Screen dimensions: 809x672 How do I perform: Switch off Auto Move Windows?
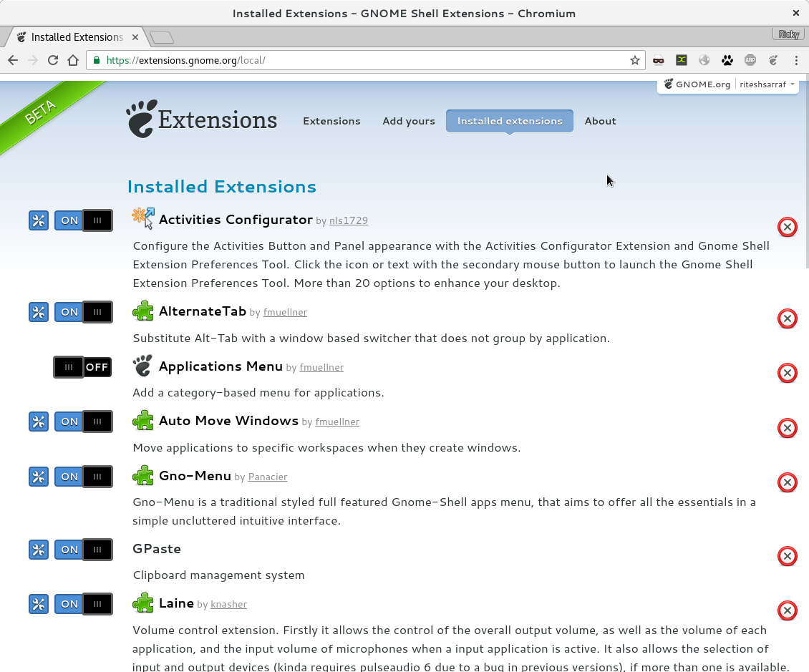pos(84,422)
